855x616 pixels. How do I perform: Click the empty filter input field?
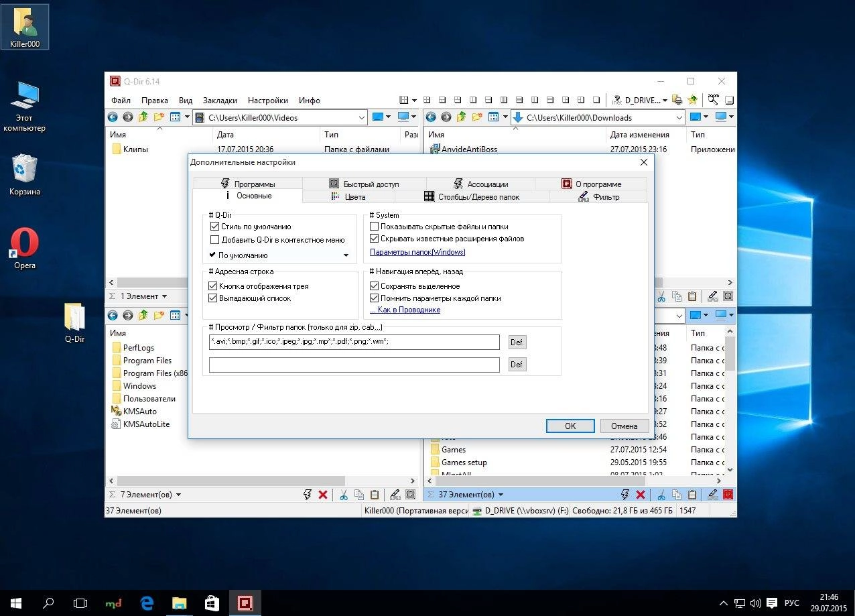tap(354, 365)
